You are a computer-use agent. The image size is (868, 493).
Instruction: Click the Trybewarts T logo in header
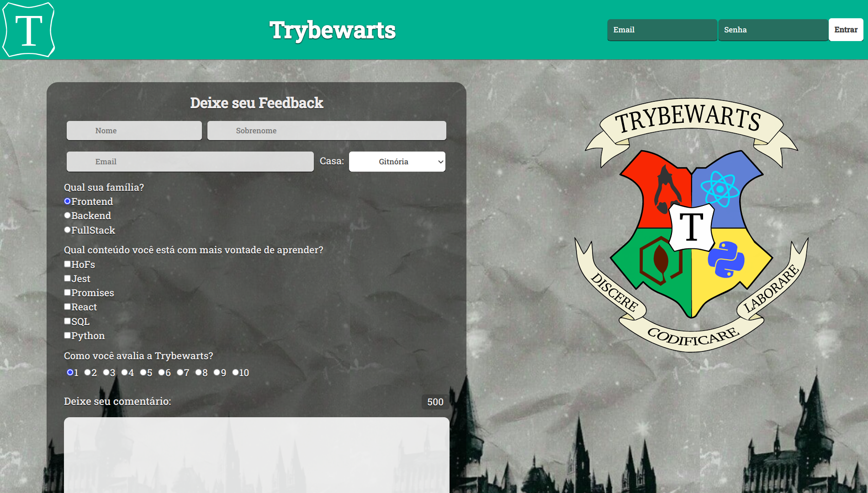click(29, 30)
